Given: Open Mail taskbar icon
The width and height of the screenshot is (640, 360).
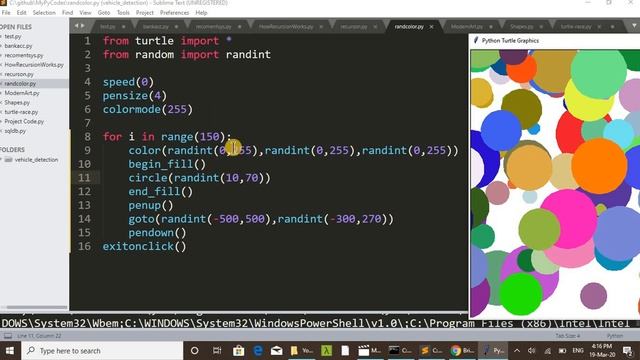Looking at the screenshot, I should (x=277, y=351).
